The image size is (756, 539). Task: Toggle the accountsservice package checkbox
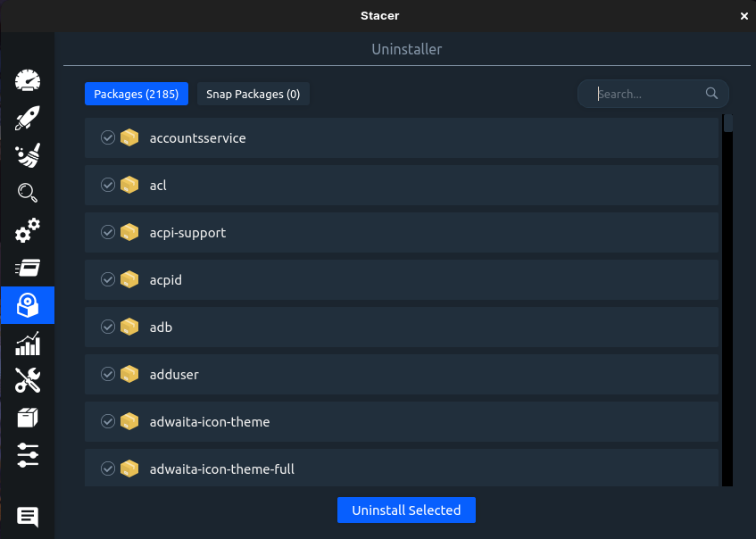pos(108,137)
